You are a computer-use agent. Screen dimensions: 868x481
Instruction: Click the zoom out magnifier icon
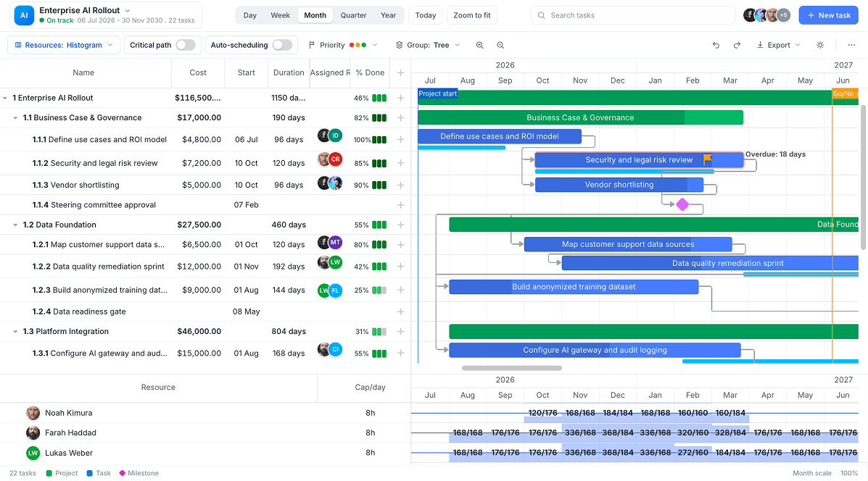[500, 46]
